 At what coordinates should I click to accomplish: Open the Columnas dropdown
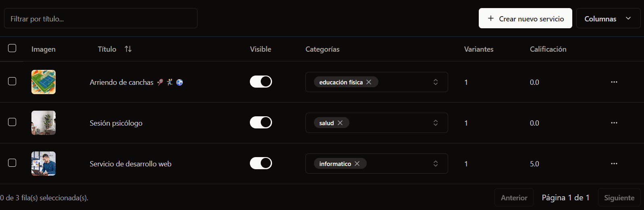coord(608,18)
